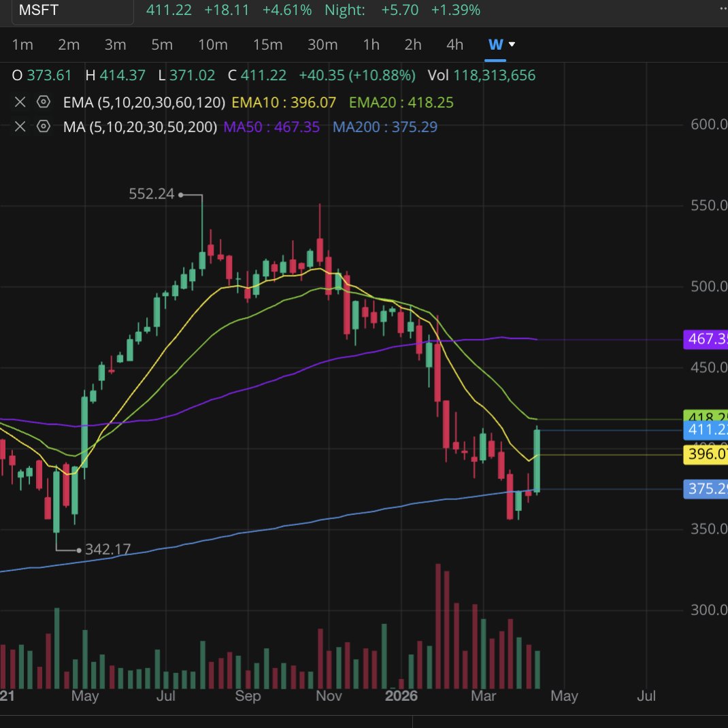Remove the MA indicator with its X icon
The height and width of the screenshot is (728, 728).
point(20,127)
